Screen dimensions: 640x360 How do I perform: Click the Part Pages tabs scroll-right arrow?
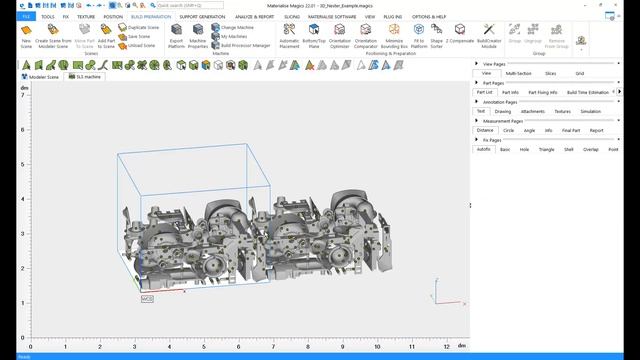tap(620, 92)
